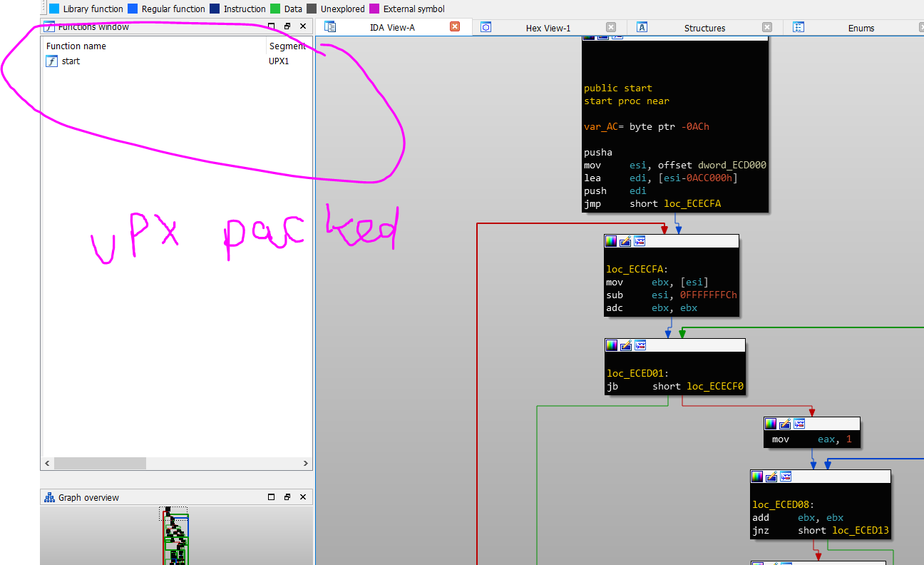
Task: Close the Hex View-1 tab
Action: point(611,28)
